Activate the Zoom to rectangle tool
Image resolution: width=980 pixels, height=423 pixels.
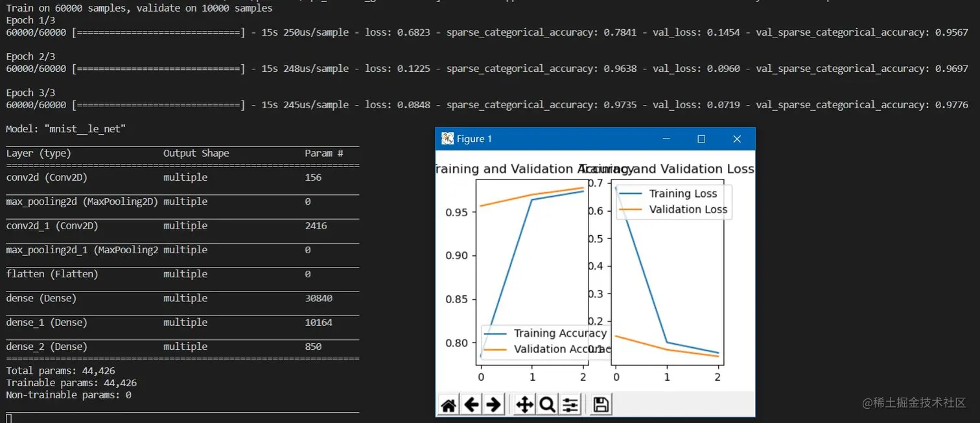click(x=547, y=406)
